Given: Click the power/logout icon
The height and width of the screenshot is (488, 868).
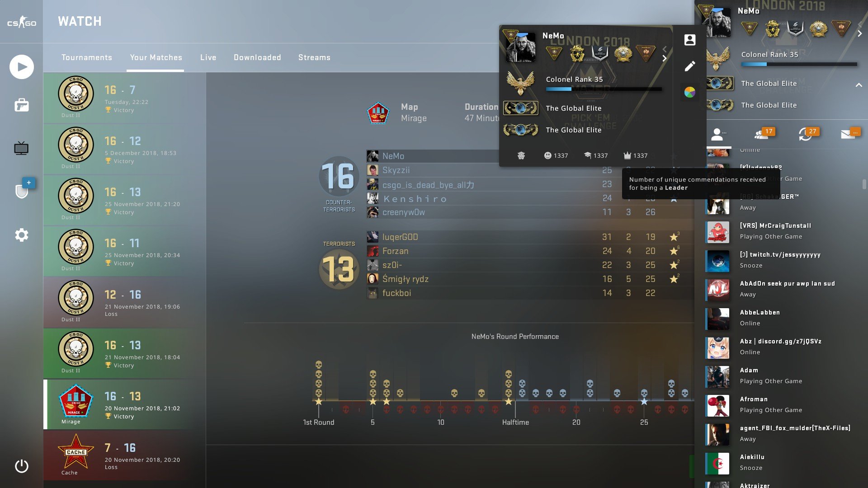Looking at the screenshot, I should pos(21,465).
